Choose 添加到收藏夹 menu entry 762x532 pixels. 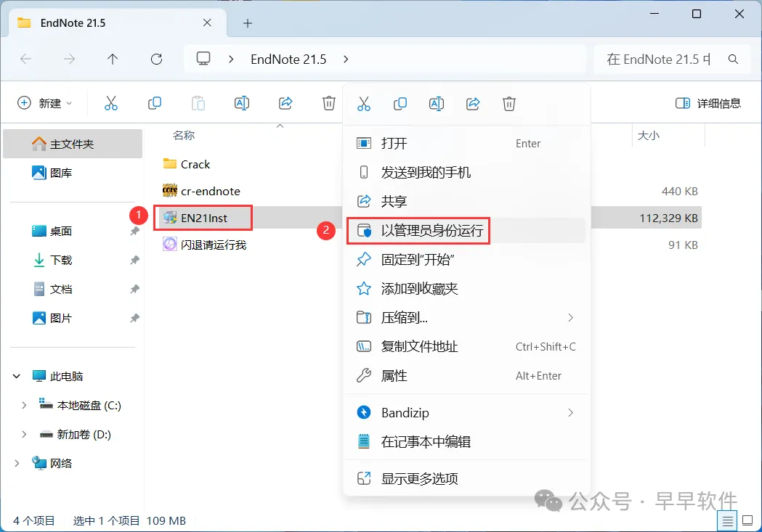466,289
